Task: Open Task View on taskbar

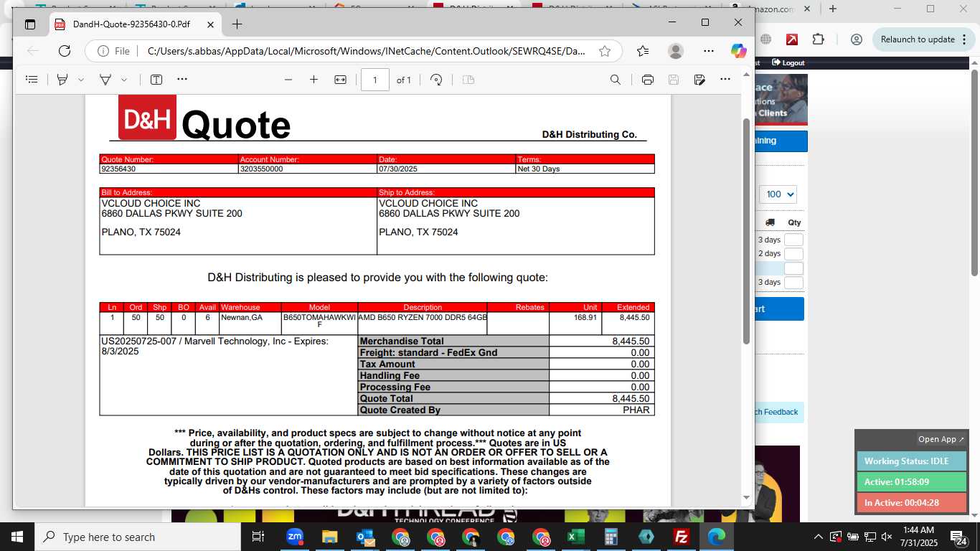Action: point(258,537)
